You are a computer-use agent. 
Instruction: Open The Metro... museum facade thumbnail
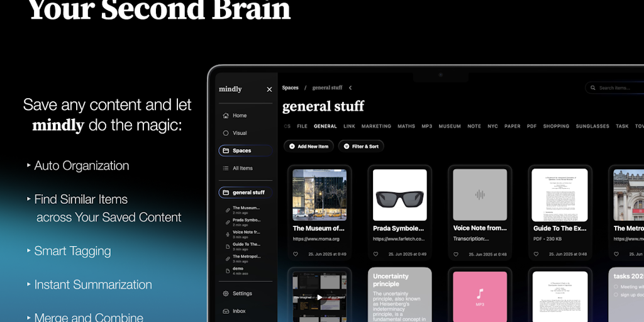pyautogui.click(x=629, y=195)
